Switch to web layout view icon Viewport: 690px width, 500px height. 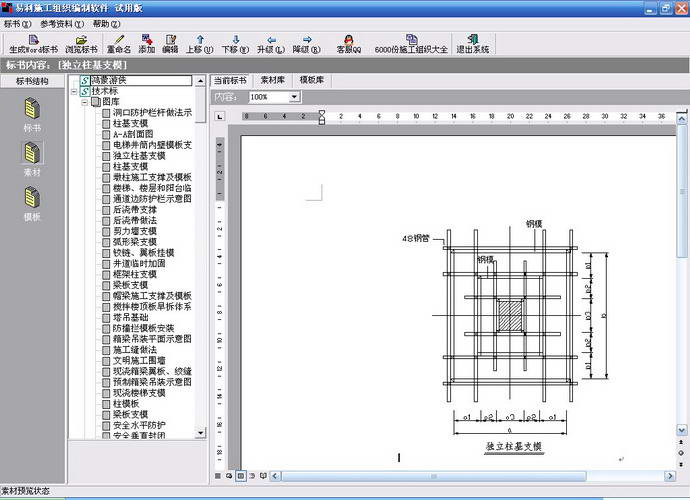tap(229, 476)
